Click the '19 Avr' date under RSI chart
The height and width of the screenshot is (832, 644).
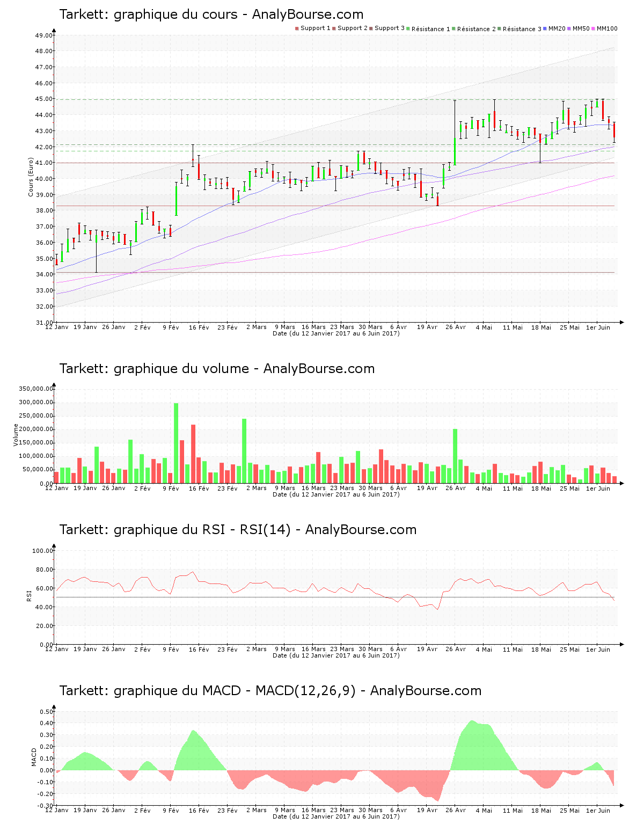coord(427,649)
